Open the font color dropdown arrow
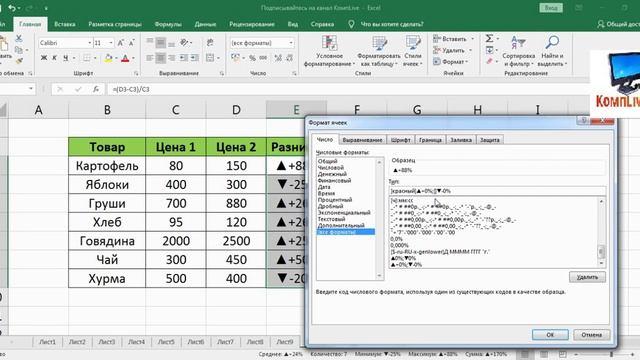 click(133, 58)
